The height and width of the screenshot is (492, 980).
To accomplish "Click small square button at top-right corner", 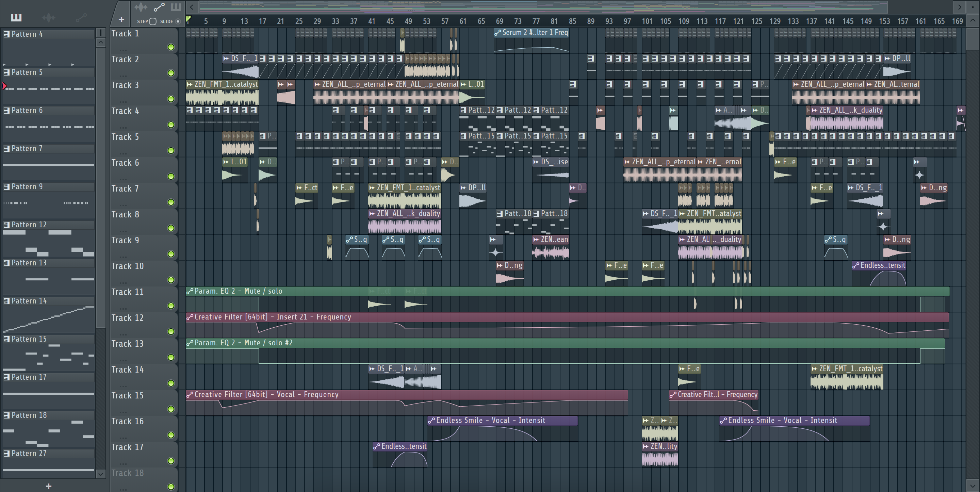I will tap(973, 7).
